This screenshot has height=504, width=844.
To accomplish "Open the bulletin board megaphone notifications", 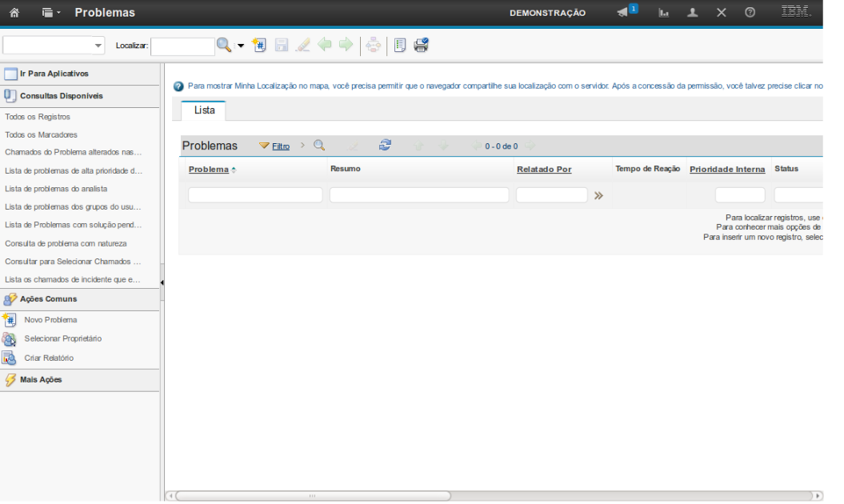I will tap(623, 13).
